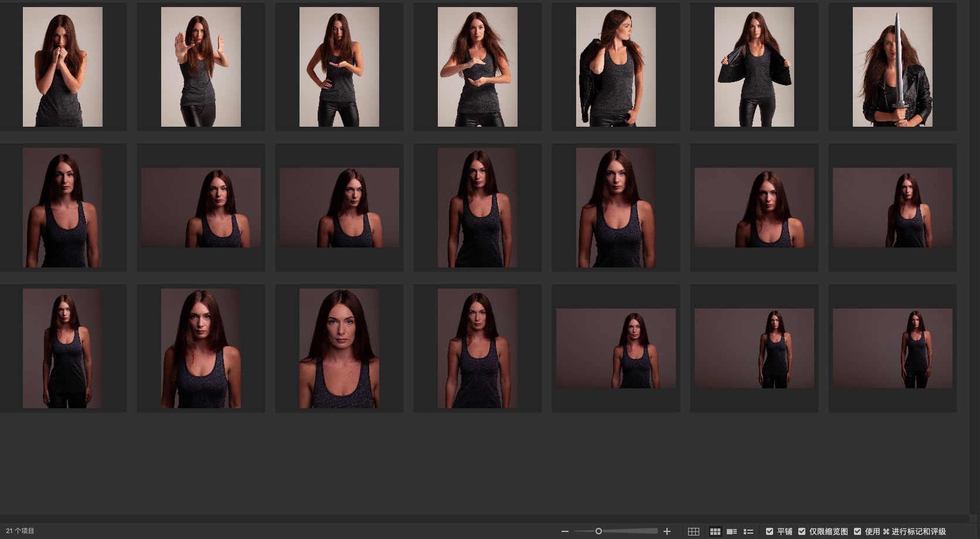980x539 pixels.
Task: Toggle the 仅限缩览图 checkbox
Action: click(x=802, y=531)
